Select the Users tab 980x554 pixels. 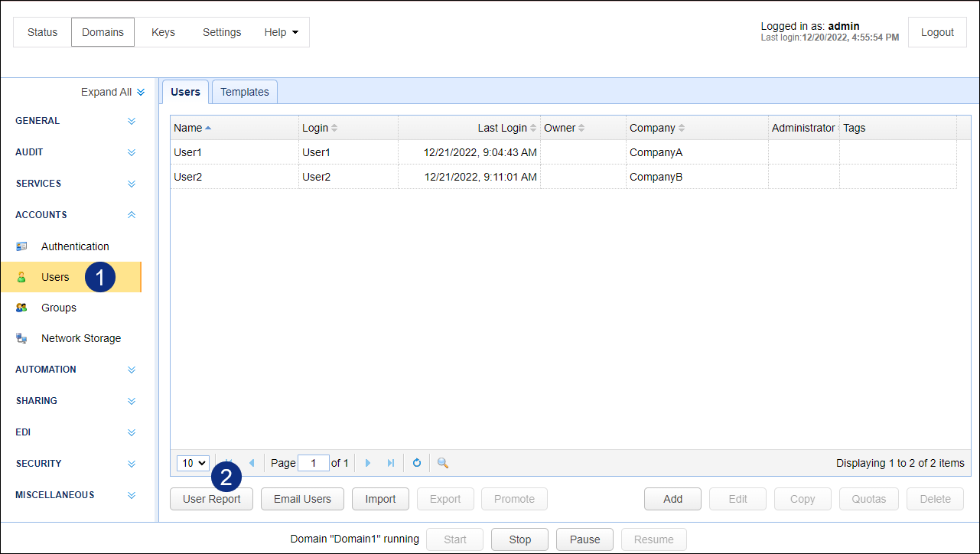pos(185,92)
